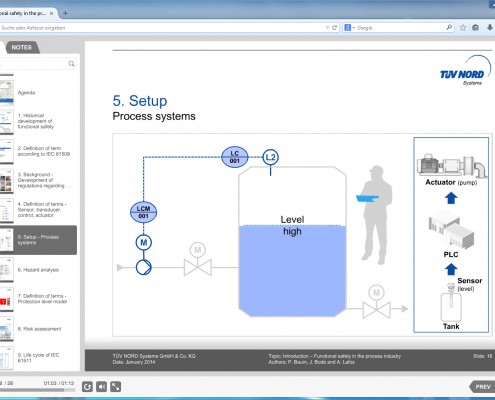Open slide 8. Risk assessment
This screenshot has height=400, width=495.
[38, 329]
